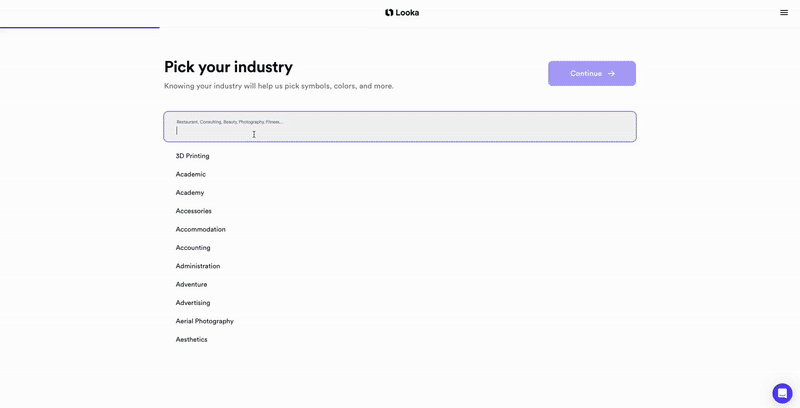Choose Accommodation industry option
Screen dimensions: 800x408
[x=200, y=229]
